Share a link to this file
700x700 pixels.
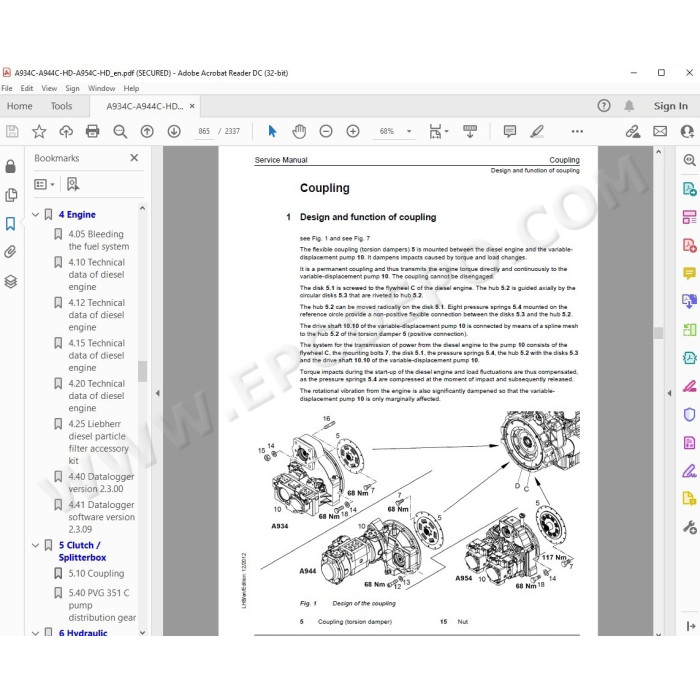point(633,131)
